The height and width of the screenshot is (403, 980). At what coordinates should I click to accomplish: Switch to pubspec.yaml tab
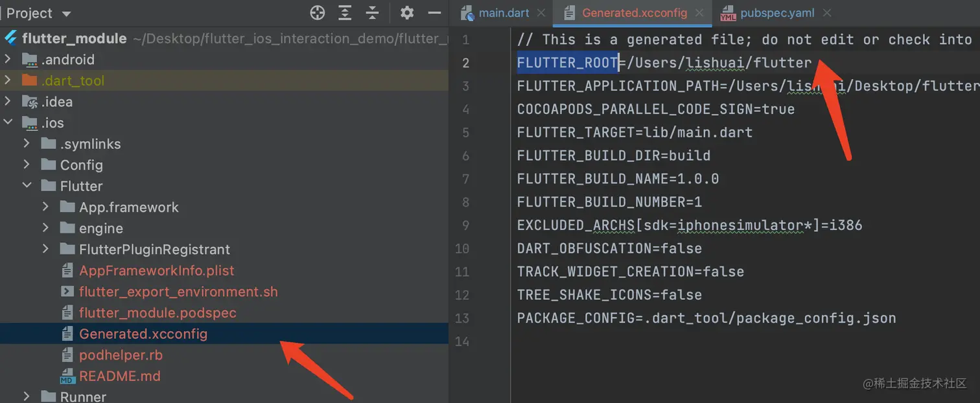777,13
